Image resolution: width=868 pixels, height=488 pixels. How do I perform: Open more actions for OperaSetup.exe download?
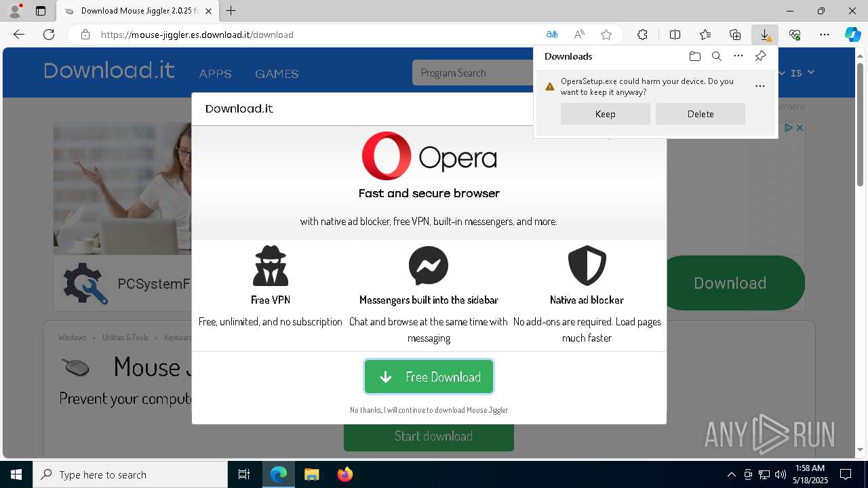(x=760, y=86)
